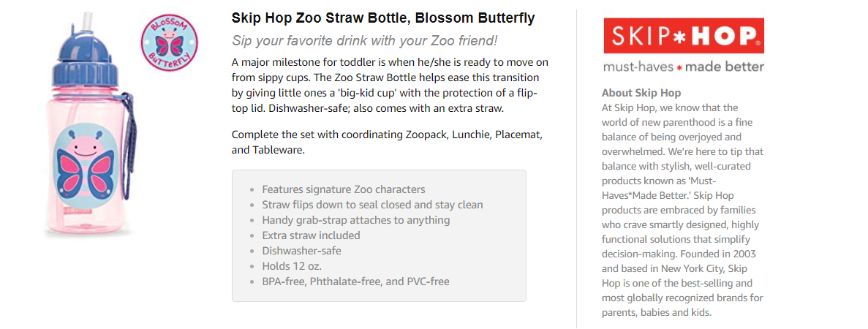Click the 'must-haves made better' slogan
The image size is (868, 329).
click(x=683, y=67)
